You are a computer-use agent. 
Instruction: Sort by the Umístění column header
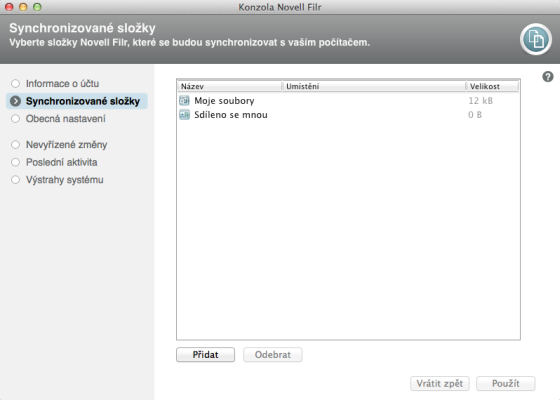(374, 86)
